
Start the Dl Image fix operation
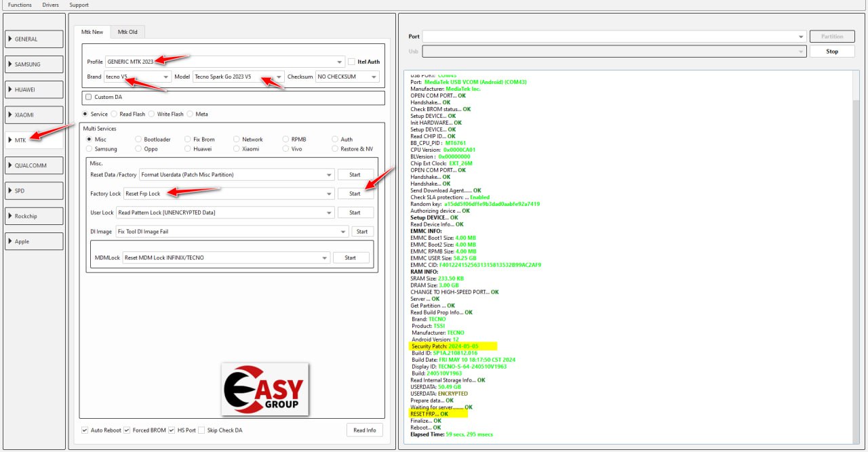(363, 232)
